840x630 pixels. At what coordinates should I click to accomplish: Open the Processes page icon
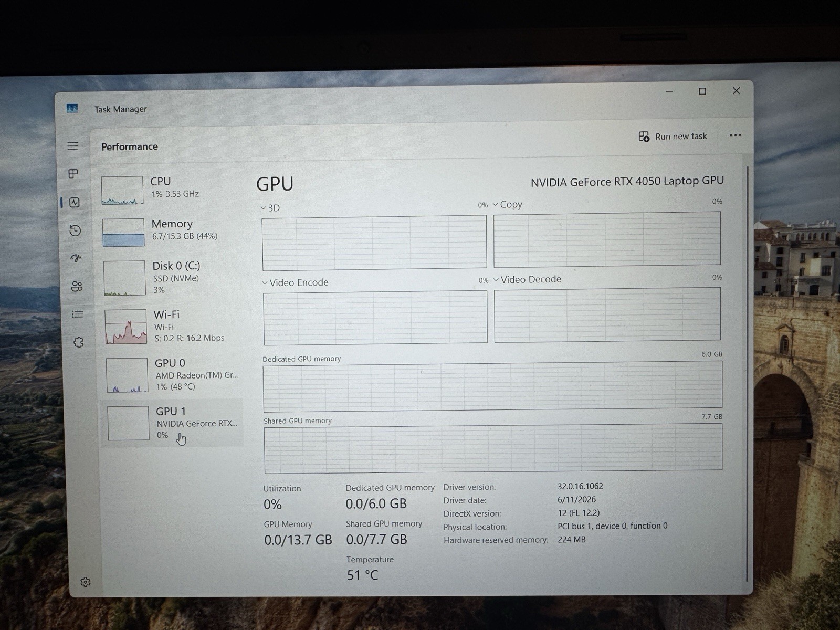click(x=73, y=174)
